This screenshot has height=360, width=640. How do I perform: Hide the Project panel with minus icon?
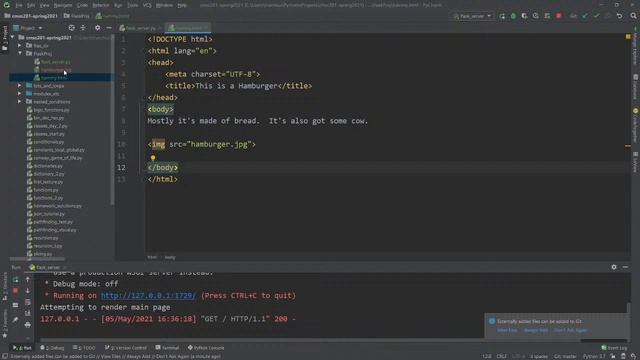pyautogui.click(x=109, y=28)
